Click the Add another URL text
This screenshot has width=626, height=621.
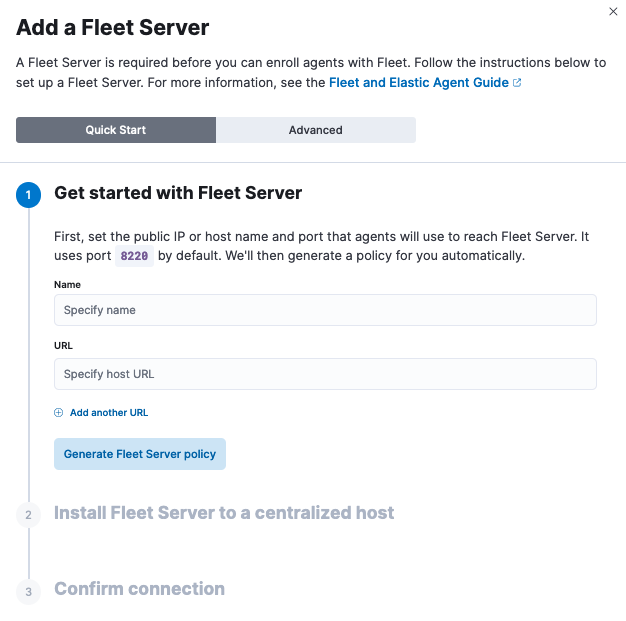click(108, 412)
